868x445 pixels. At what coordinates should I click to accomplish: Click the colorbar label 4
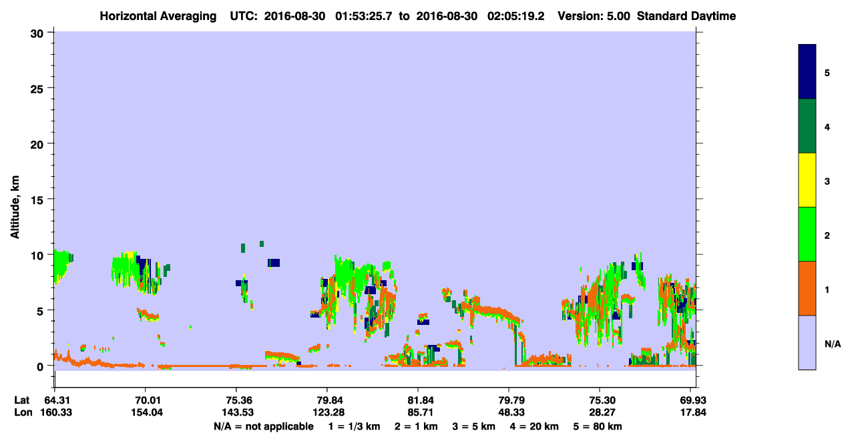click(827, 126)
